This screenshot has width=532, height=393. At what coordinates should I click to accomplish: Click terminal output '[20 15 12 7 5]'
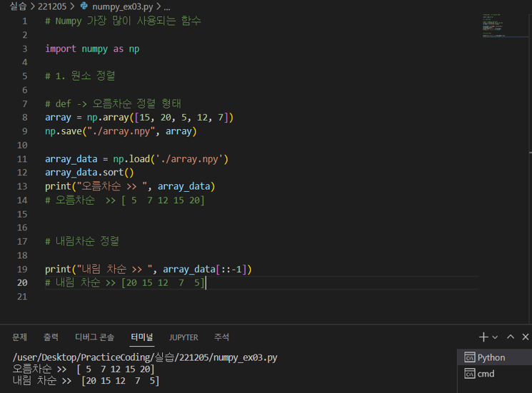click(x=121, y=381)
